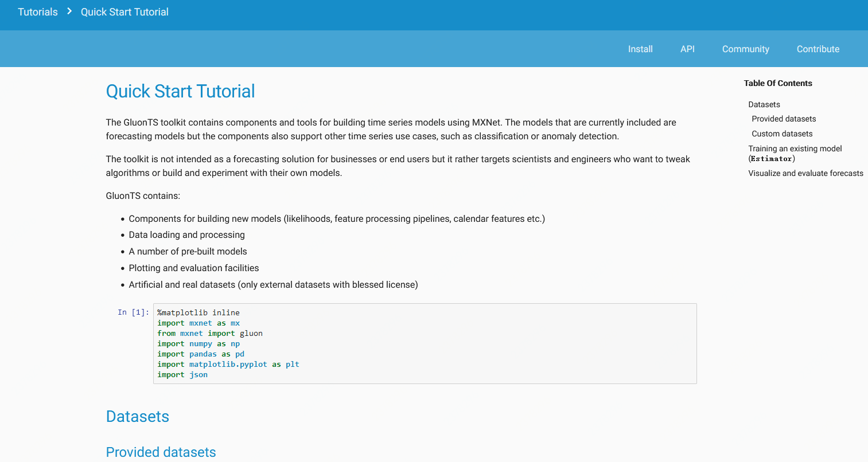Click the Quick Start Tutorial page heading
The image size is (868, 462).
[x=180, y=91]
